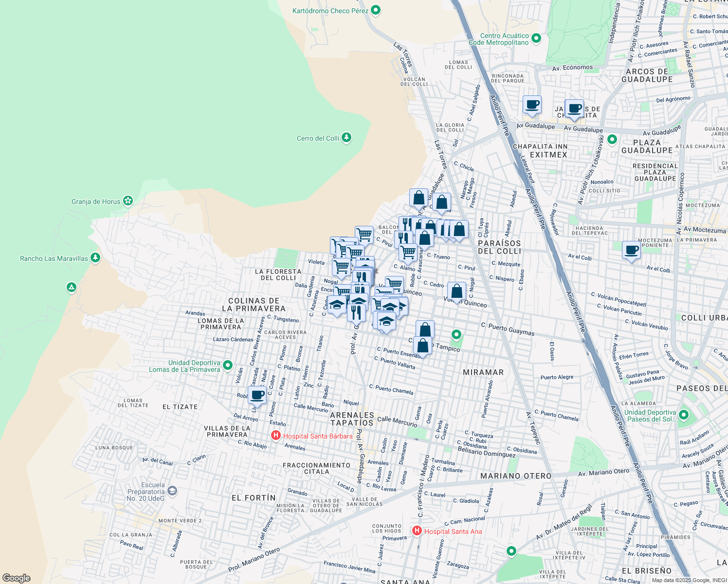Viewport: 728px width, 584px height.
Task: Select the 'EL FORTÍN' neighborhood label
Action: pos(254,498)
